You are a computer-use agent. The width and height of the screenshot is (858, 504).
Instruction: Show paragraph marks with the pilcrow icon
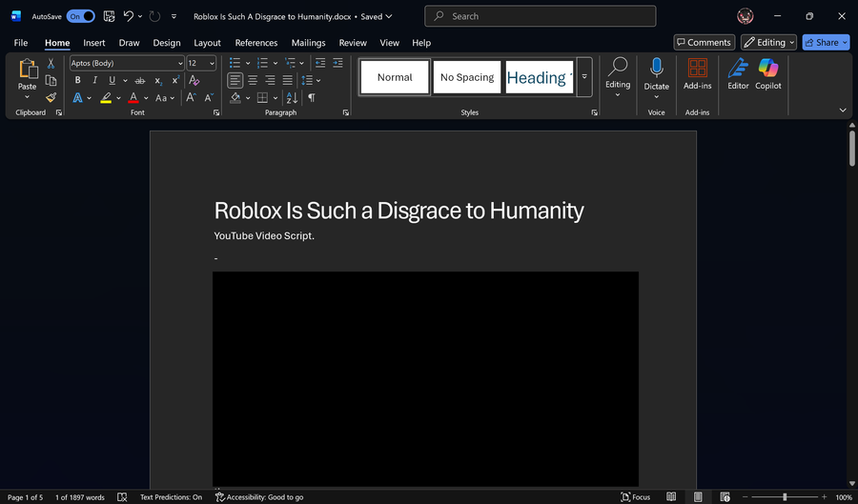(311, 97)
